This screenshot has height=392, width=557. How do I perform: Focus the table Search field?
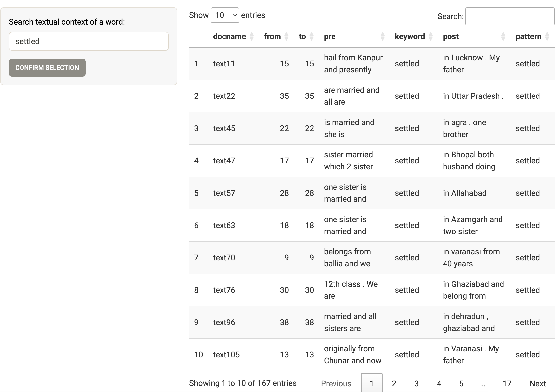[510, 16]
